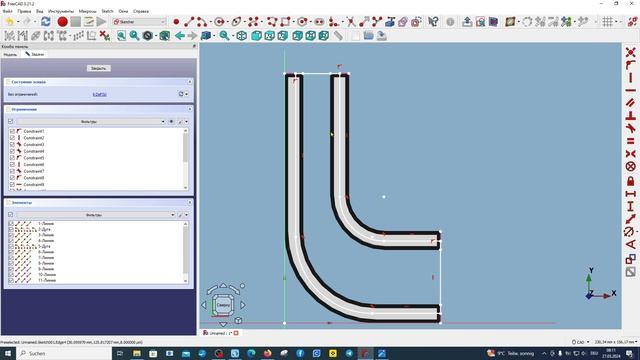Image resolution: width=640 pixels, height=360 pixels.
Task: Open the Sketch menu
Action: tap(107, 11)
